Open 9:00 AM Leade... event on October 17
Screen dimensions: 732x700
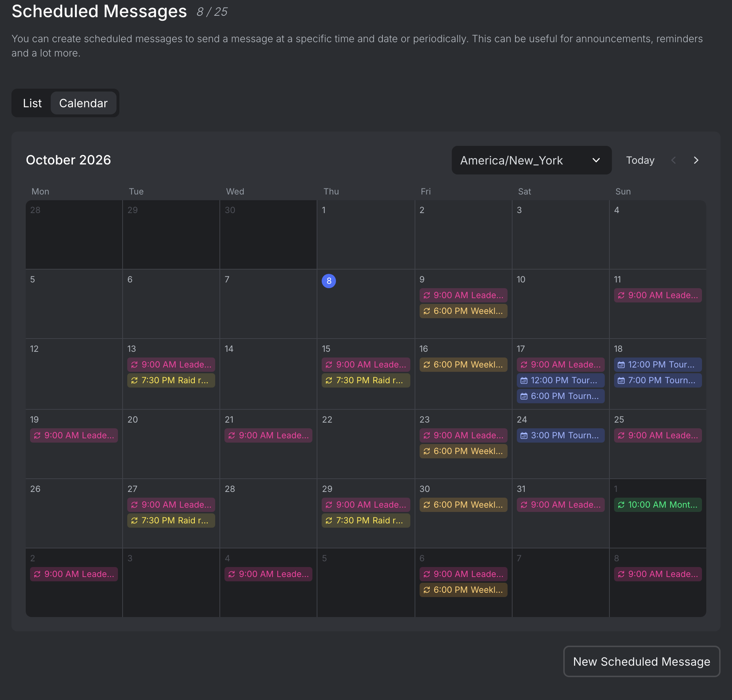point(560,365)
